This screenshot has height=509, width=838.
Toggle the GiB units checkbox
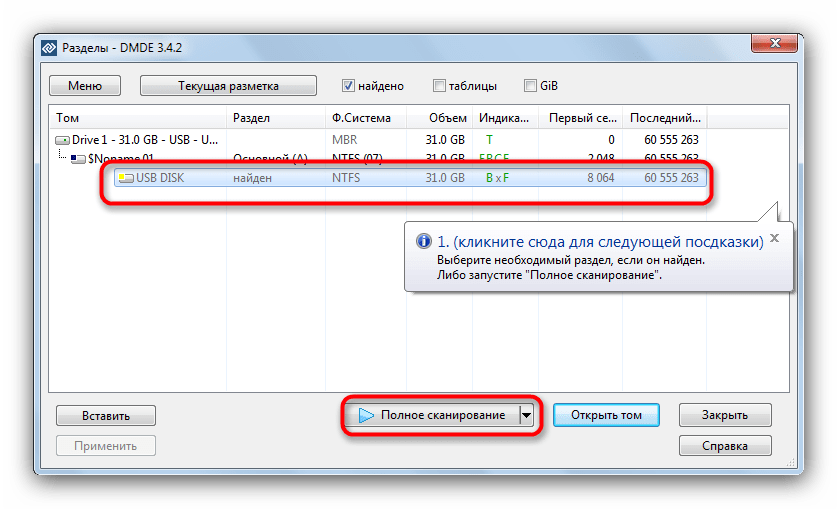(530, 86)
